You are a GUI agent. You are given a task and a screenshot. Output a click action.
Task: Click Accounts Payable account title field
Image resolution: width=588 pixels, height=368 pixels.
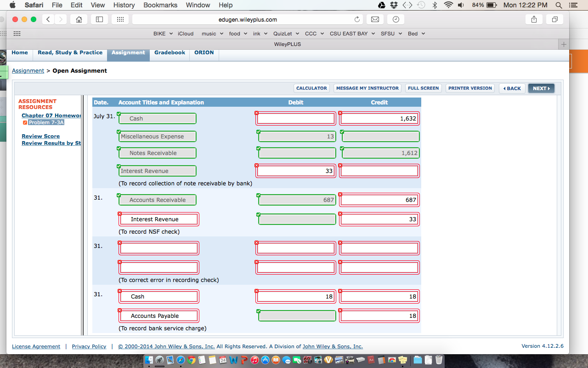click(158, 316)
